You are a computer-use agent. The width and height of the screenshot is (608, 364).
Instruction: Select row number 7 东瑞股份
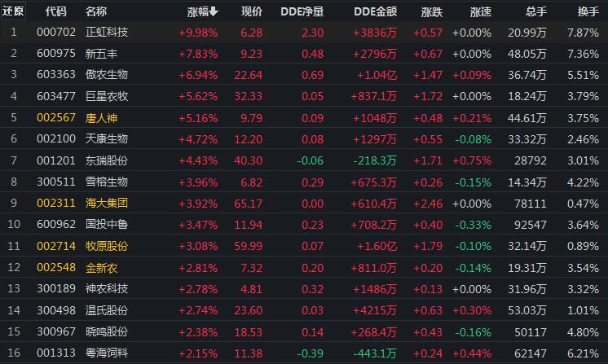107,160
